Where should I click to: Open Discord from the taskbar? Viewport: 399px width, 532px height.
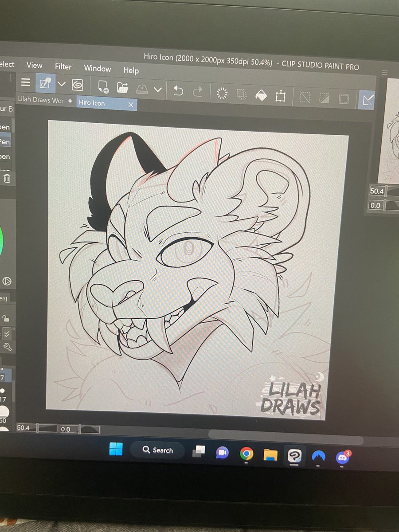pos(342,457)
